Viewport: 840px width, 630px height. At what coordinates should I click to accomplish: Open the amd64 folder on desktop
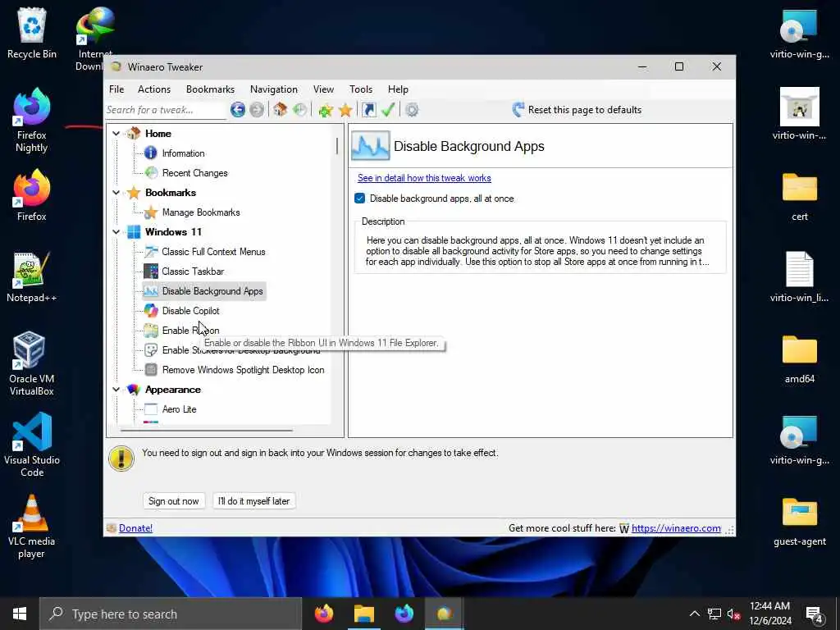coord(799,358)
